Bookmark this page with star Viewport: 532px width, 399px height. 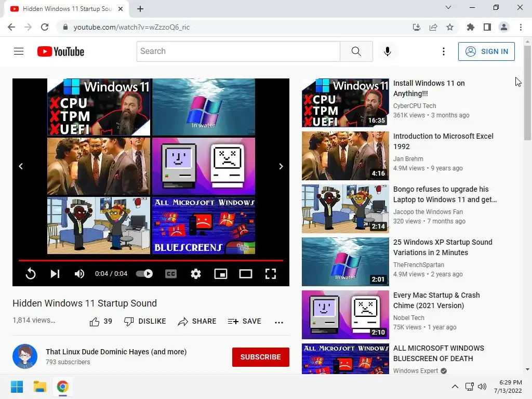pyautogui.click(x=450, y=27)
